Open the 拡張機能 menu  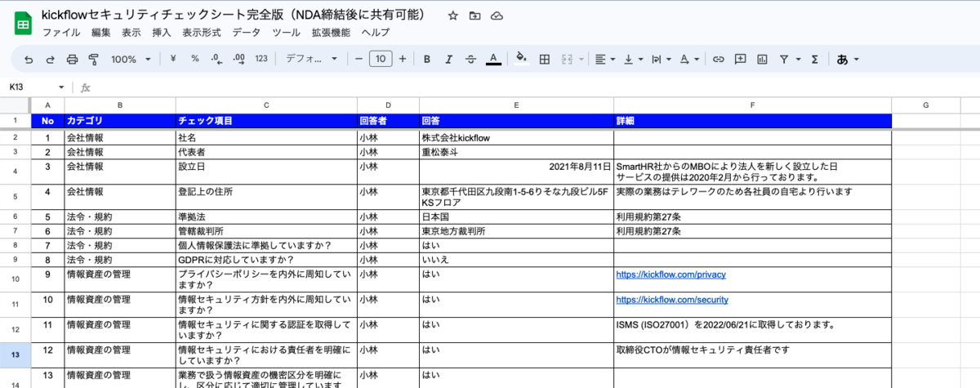pyautogui.click(x=331, y=33)
